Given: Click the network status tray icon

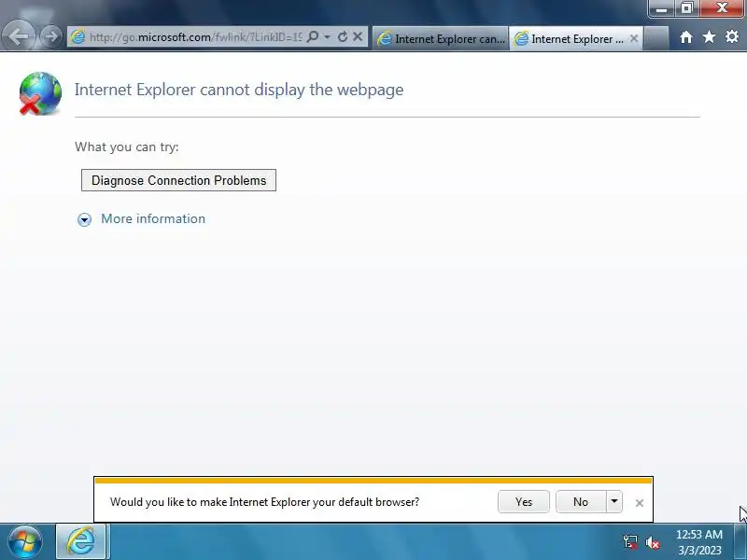Looking at the screenshot, I should pos(629,542).
